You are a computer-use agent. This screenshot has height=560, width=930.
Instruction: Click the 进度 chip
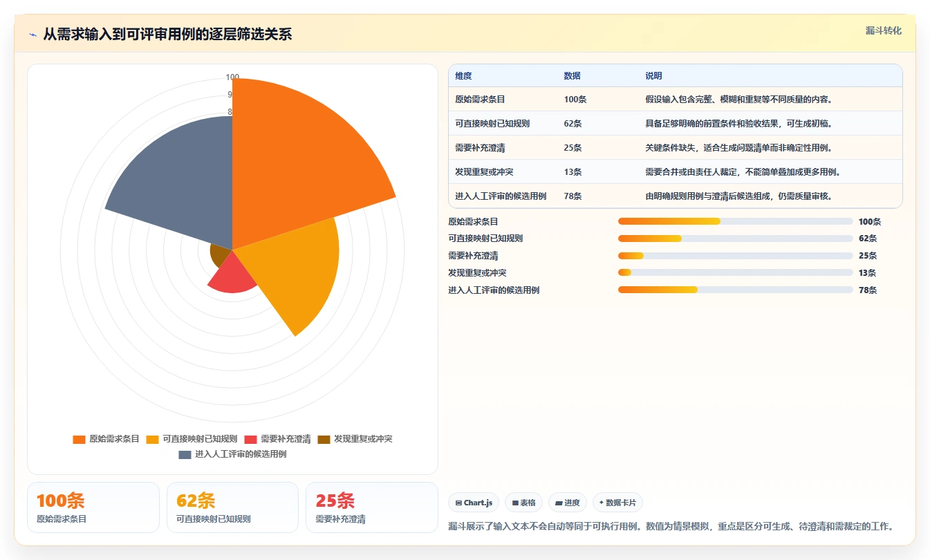(x=567, y=503)
